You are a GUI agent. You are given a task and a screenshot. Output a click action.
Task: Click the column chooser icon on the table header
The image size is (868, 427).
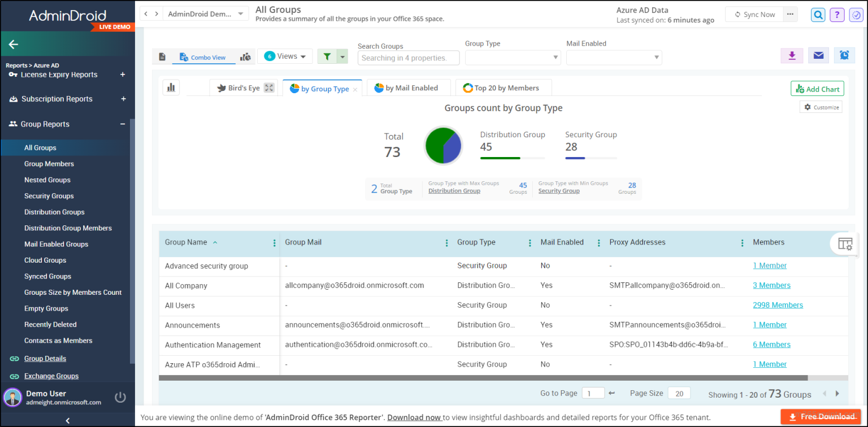(x=845, y=243)
